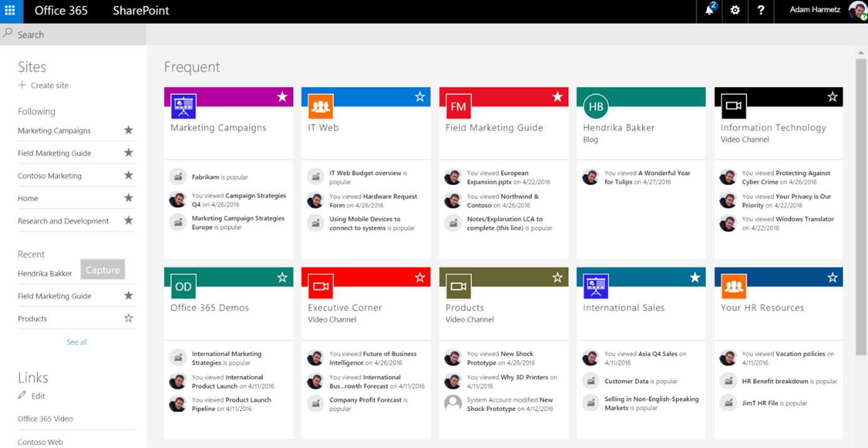Open Contoso Marketing site link
Viewport: 868px width, 448px height.
[x=49, y=176]
